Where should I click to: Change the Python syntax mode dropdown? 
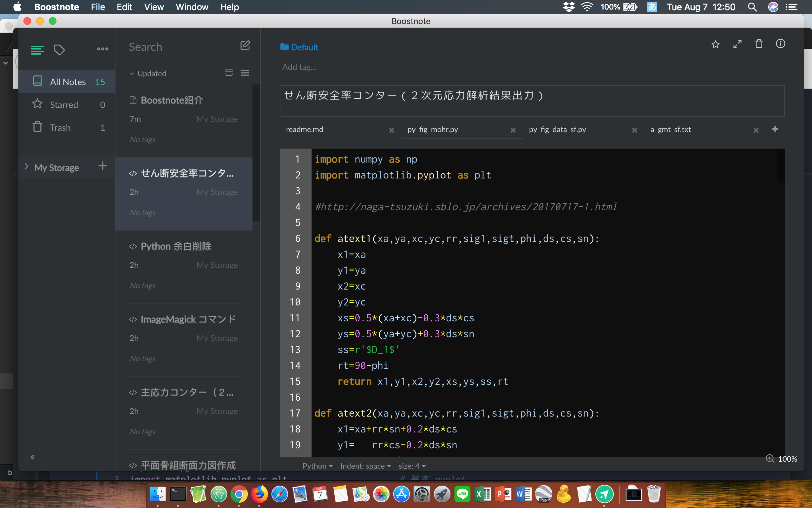[x=318, y=466]
